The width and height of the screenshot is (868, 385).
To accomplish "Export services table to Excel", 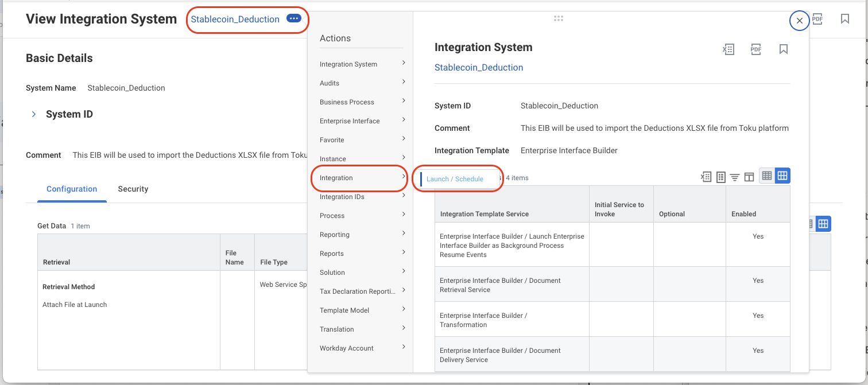I will tap(706, 177).
